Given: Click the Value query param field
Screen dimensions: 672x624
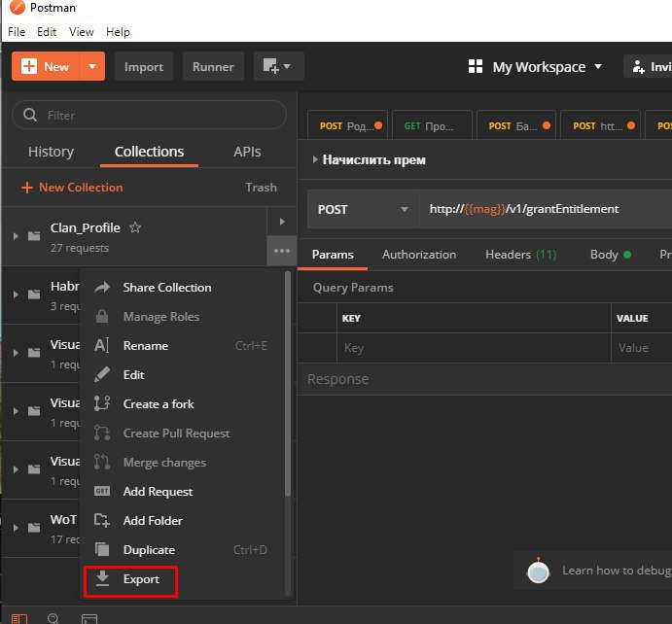Looking at the screenshot, I should click(642, 348).
